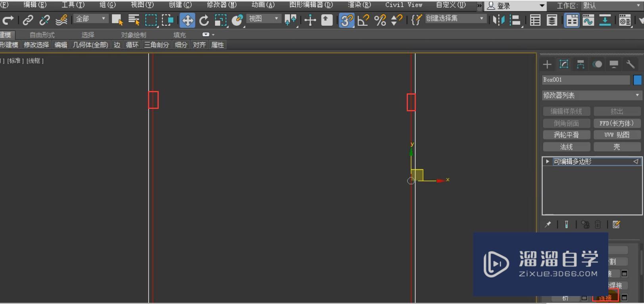Open the Curve Editor
644x304 pixels.
pyautogui.click(x=588, y=20)
